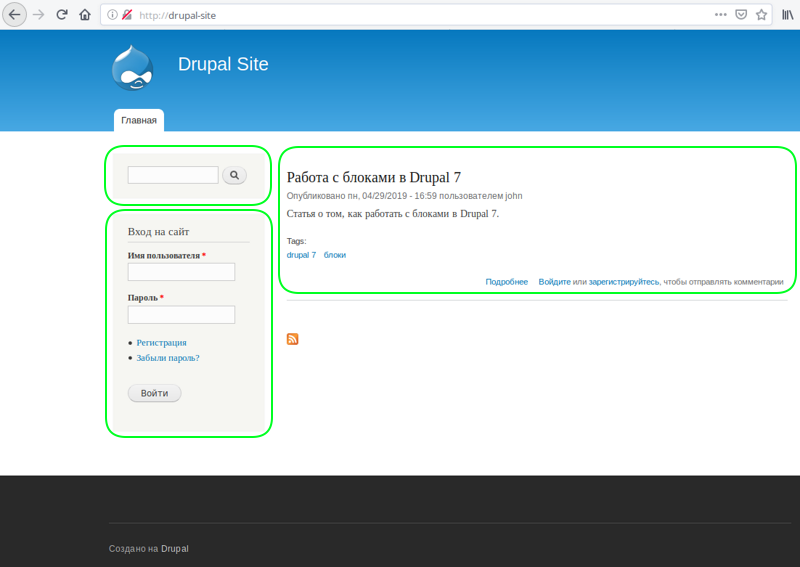
Task: Open the Забыли пароль? link
Action: [x=168, y=358]
